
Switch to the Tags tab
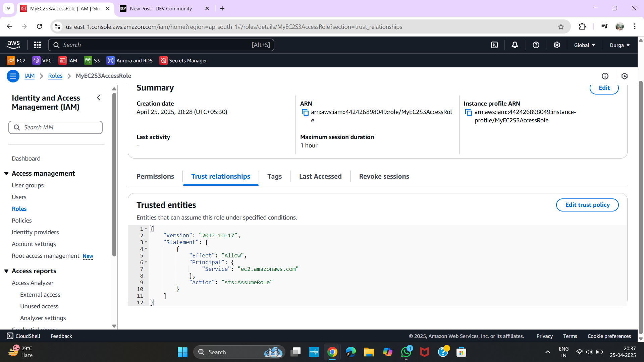pos(274,176)
